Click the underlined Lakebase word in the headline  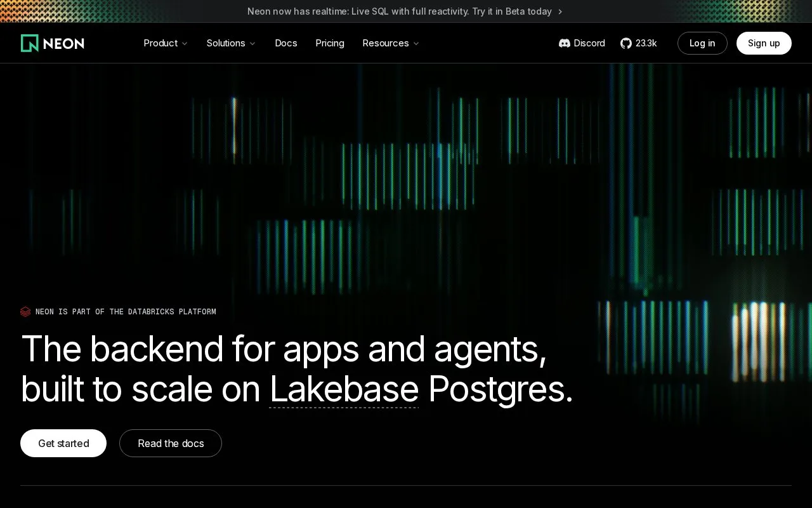(344, 389)
